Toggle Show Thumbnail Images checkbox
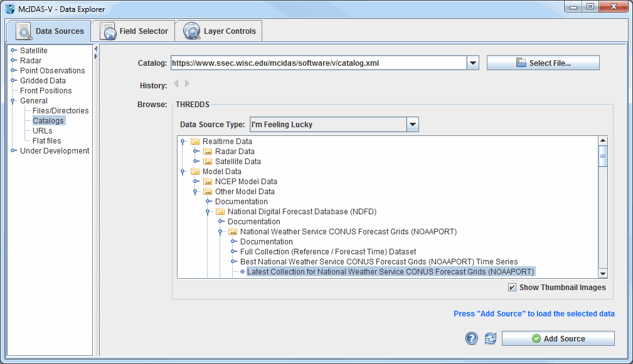Viewport: 633px width, 364px height. point(513,288)
